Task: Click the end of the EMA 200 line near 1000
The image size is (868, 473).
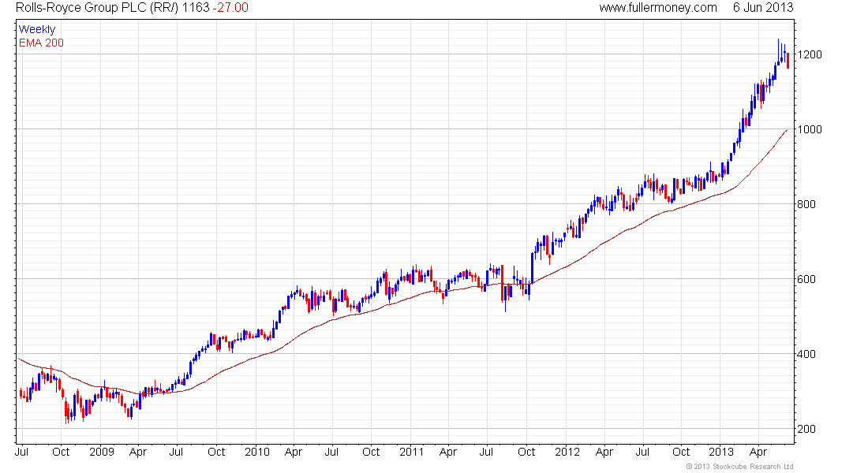Action: (x=786, y=131)
